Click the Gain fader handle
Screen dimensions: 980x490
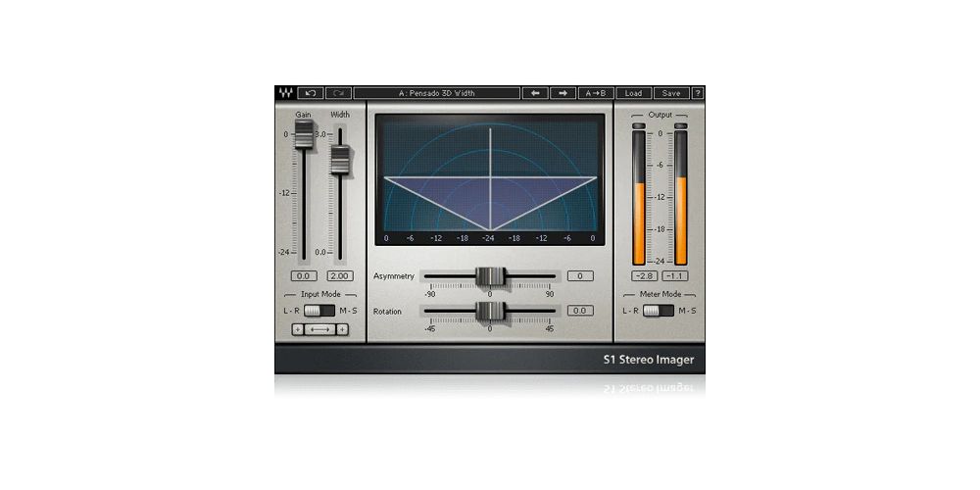tap(305, 134)
